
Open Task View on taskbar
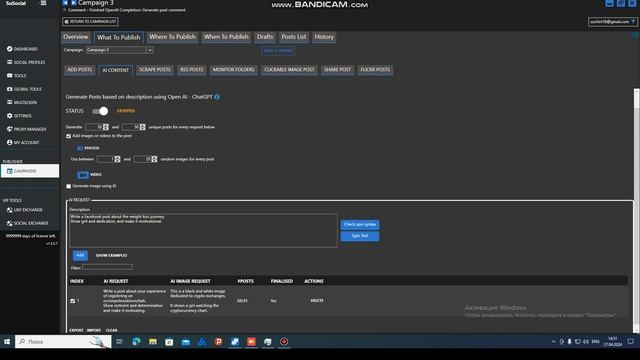[119, 342]
